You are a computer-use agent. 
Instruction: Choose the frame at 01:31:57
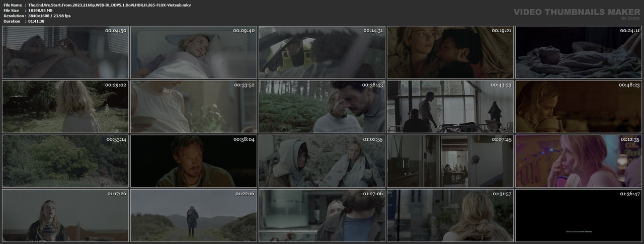[x=450, y=215]
